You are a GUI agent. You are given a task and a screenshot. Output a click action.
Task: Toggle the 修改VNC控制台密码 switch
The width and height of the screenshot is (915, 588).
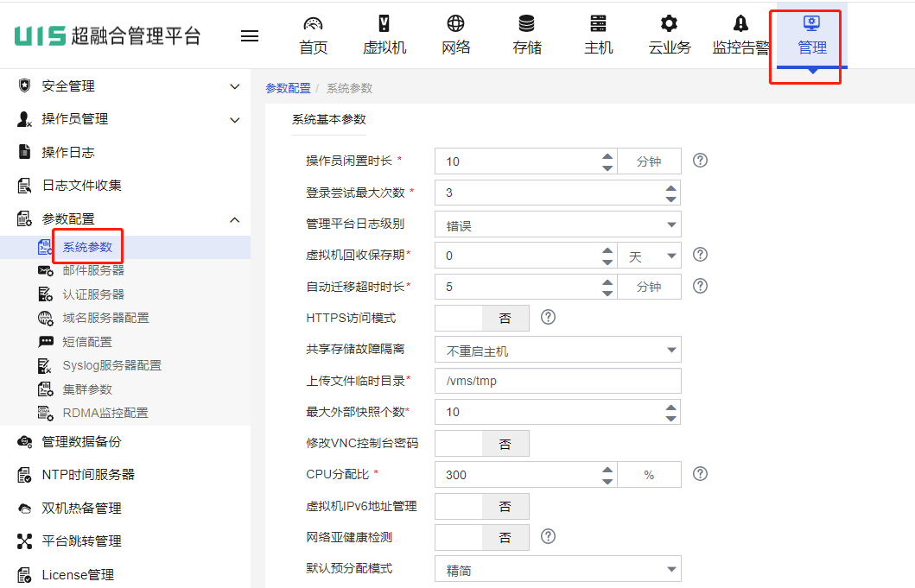481,444
